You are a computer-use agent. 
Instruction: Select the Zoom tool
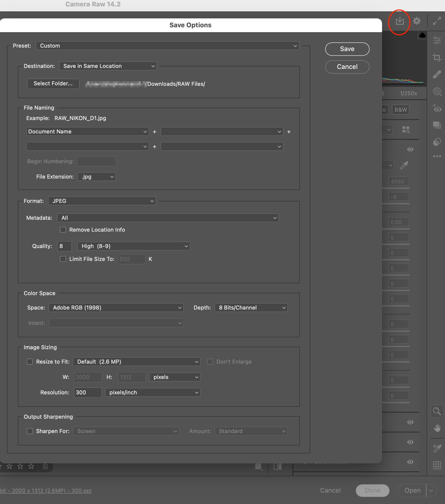tap(437, 411)
